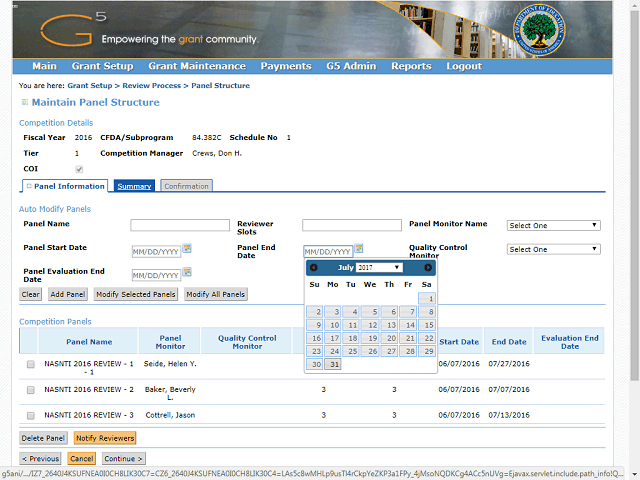This screenshot has width=640, height=480.
Task: Click the Start Date column header
Action: pyautogui.click(x=459, y=342)
